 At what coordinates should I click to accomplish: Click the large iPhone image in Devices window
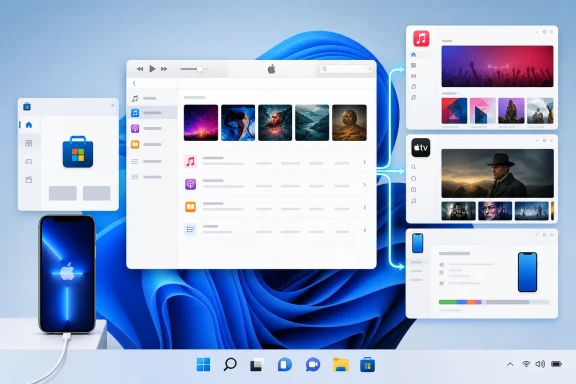(528, 272)
